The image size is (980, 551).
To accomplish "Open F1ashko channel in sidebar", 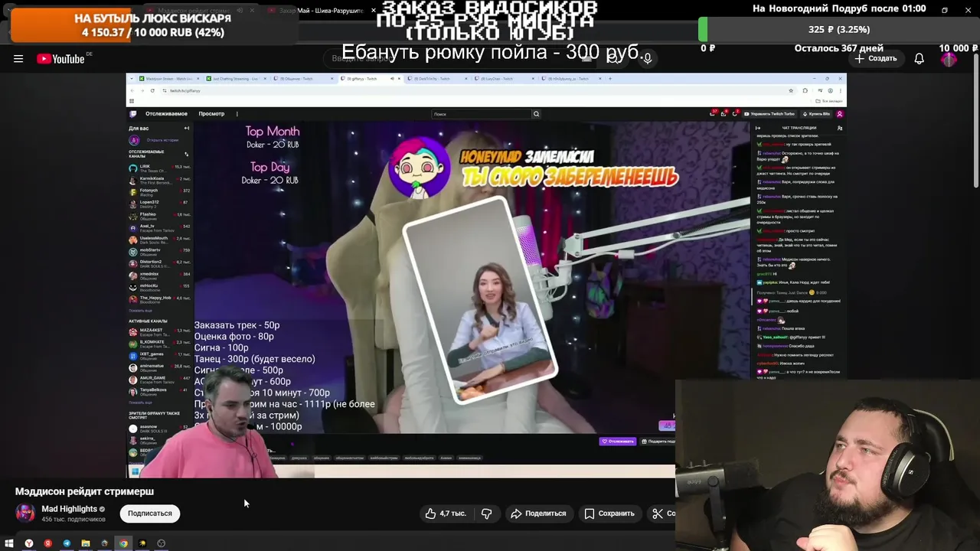I will click(x=159, y=217).
